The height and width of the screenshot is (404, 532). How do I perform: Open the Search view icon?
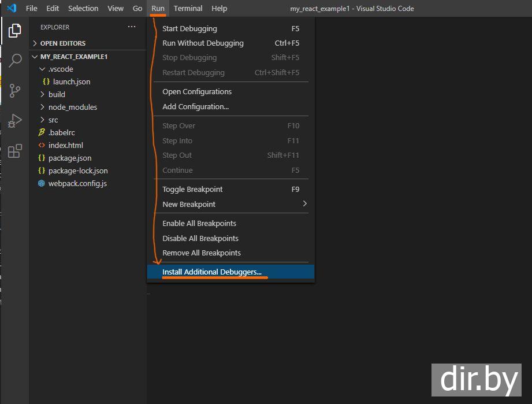pos(14,61)
